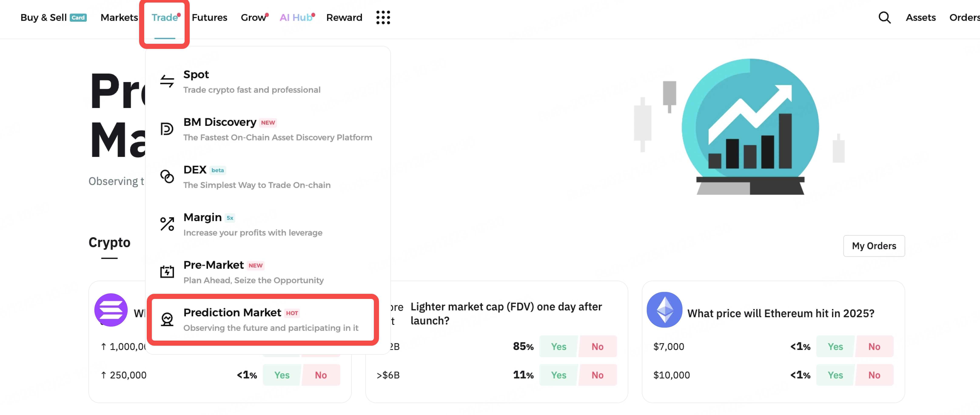Click Yes for Ethereum $10,000
This screenshot has height=415, width=980.
pyautogui.click(x=835, y=375)
